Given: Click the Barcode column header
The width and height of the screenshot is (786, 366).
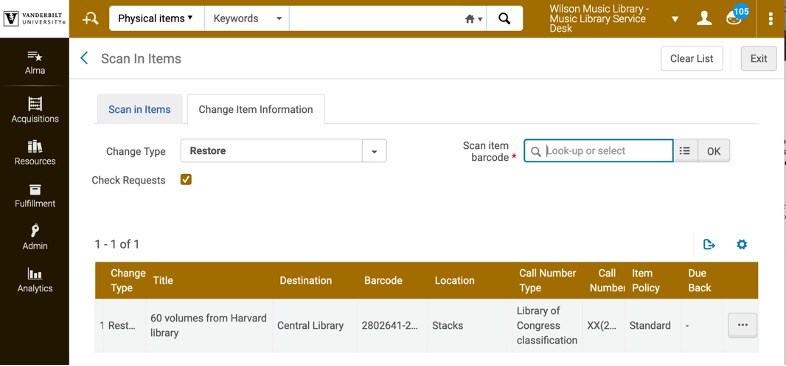Looking at the screenshot, I should point(383,281).
